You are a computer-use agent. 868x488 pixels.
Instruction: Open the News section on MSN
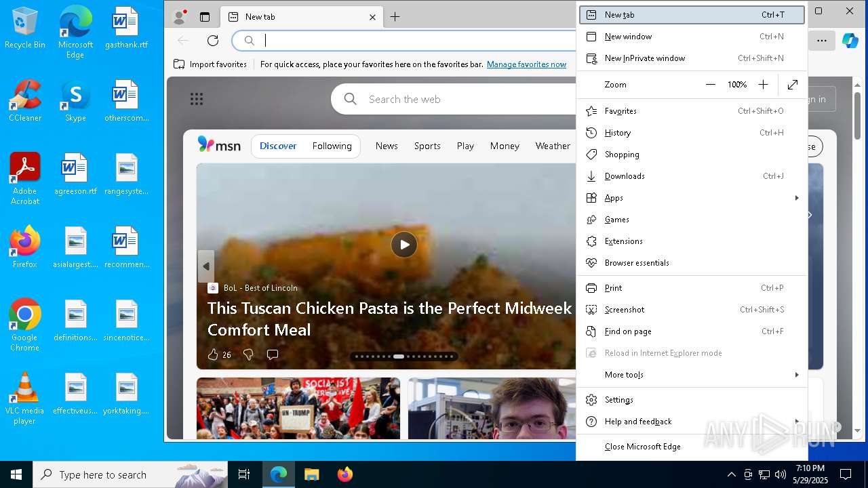tap(387, 146)
